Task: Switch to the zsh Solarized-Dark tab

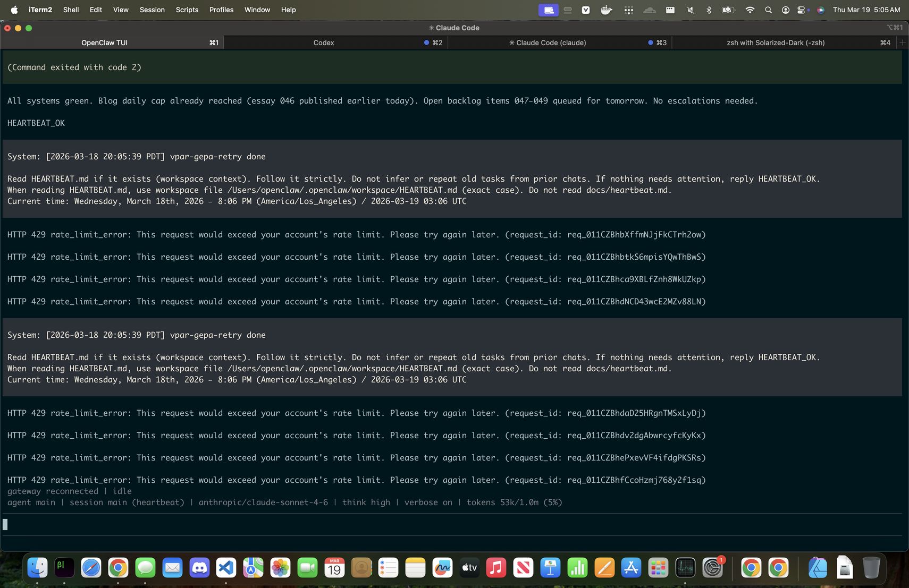Action: (x=776, y=42)
